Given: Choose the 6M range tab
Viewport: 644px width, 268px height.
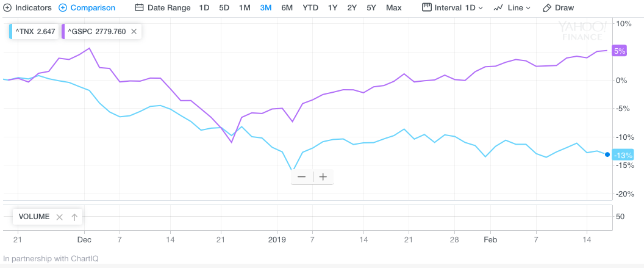Looking at the screenshot, I should point(287,8).
